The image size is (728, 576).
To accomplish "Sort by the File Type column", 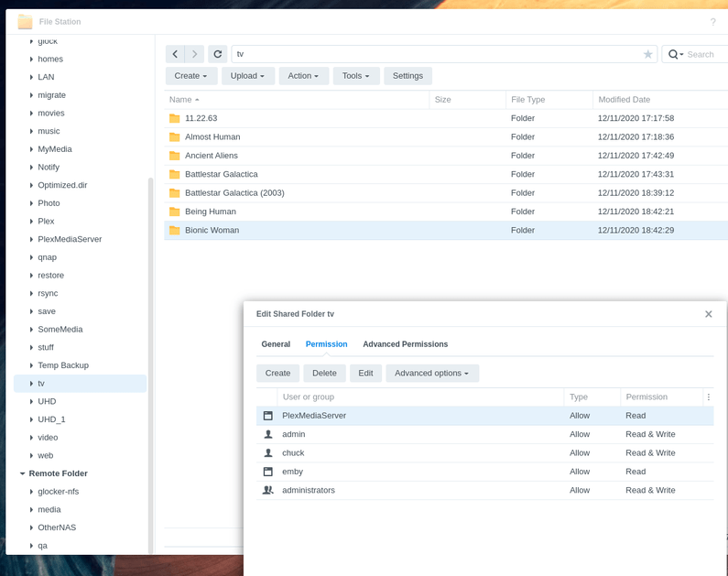I will tap(549, 100).
